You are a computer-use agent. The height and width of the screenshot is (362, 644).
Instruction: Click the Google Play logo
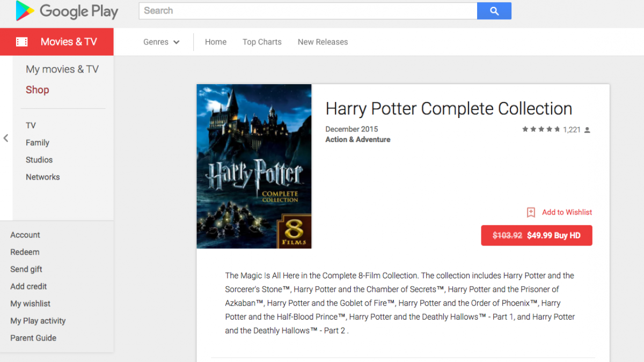tap(67, 11)
